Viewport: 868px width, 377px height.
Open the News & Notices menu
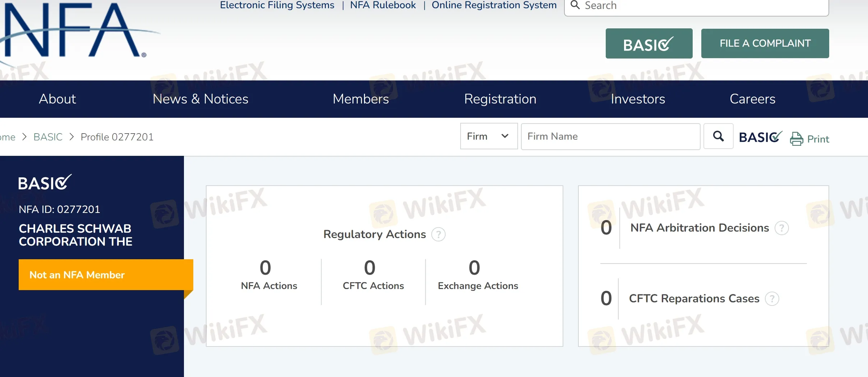(200, 99)
